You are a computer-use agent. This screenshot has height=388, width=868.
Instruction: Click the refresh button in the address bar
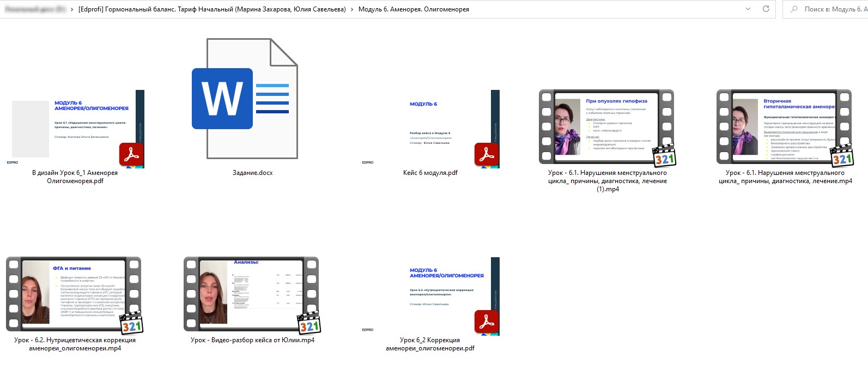[x=766, y=9]
